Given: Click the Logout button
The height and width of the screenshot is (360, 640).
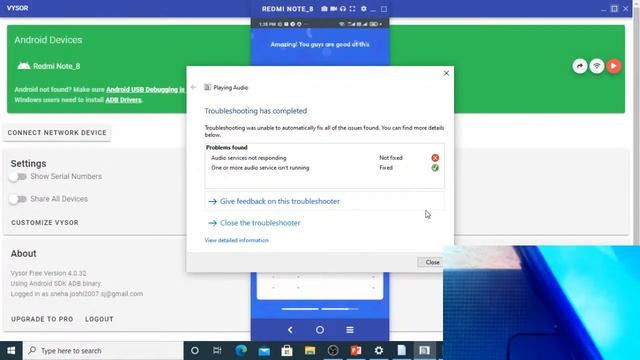Looking at the screenshot, I should [99, 319].
